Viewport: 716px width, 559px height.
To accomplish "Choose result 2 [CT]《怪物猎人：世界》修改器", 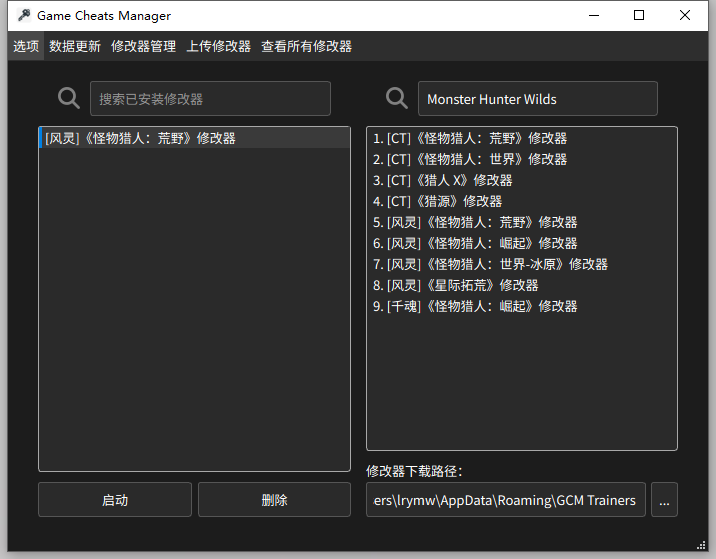I will tap(470, 159).
